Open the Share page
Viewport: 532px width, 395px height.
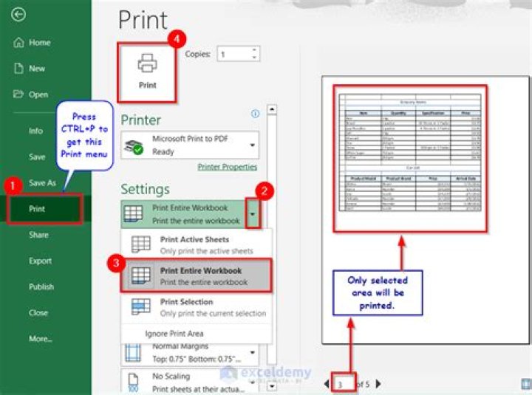[38, 235]
